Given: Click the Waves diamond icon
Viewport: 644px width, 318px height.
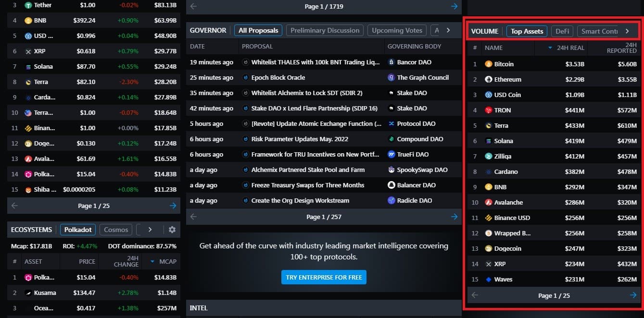Looking at the screenshot, I should click(x=489, y=279).
